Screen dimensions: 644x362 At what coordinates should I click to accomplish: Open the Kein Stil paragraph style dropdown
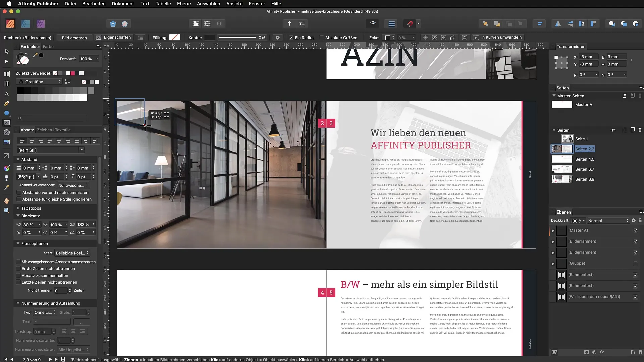point(51,150)
